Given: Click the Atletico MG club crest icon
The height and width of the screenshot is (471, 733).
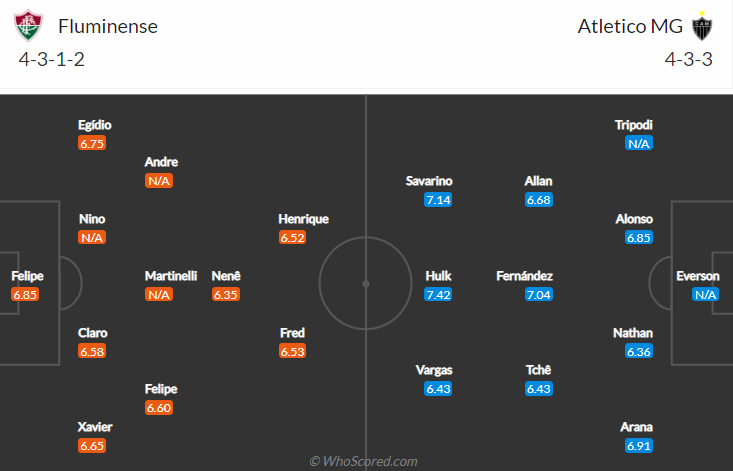Looking at the screenshot, I should coord(702,26).
